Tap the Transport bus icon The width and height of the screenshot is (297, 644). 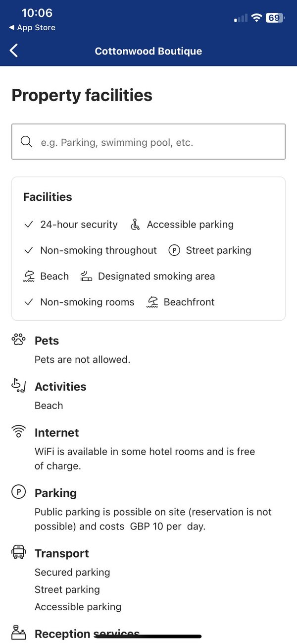click(18, 552)
